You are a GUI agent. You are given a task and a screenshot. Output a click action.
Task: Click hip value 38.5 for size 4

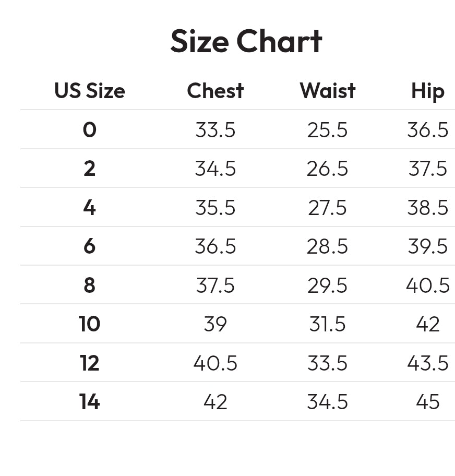point(428,208)
